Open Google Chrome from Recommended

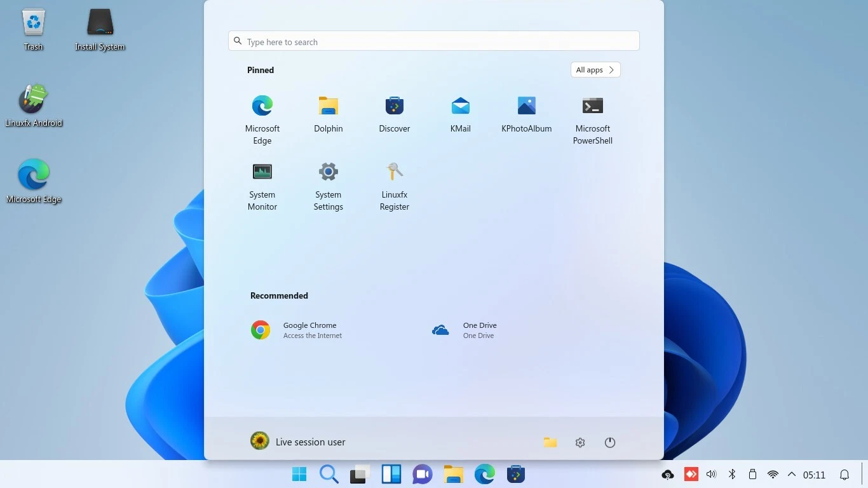(297, 330)
